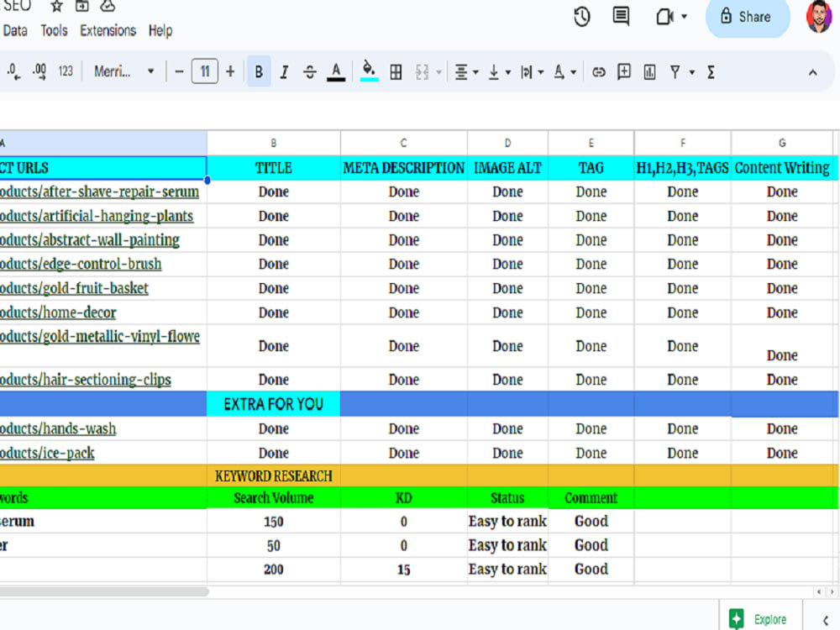Screen dimensions: 840x630
Task: Open the Data menu
Action: point(14,30)
